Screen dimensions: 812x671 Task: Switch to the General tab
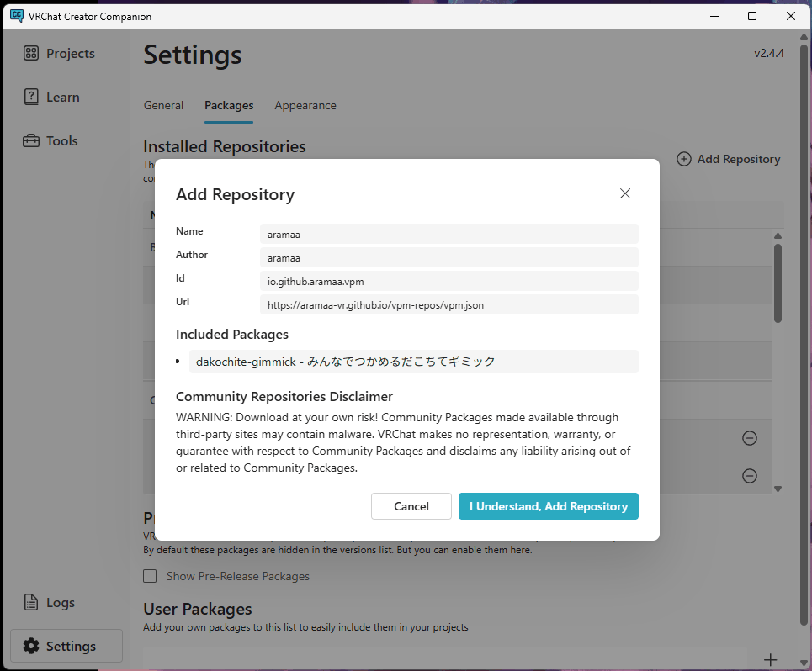pyautogui.click(x=163, y=106)
